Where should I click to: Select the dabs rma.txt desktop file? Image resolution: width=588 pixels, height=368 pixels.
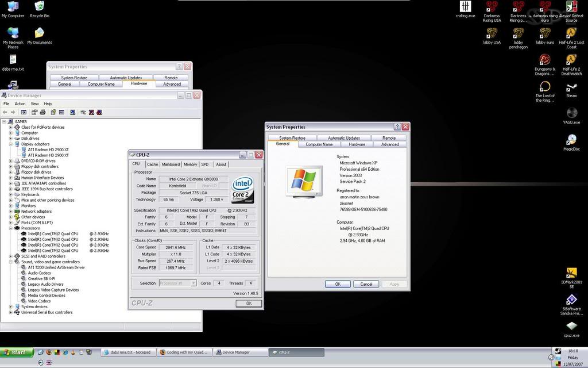click(x=13, y=63)
